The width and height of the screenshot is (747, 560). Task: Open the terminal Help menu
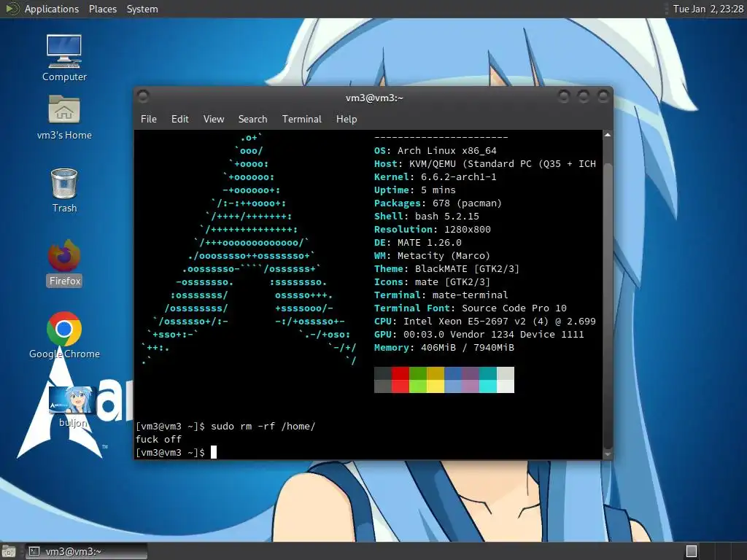coord(347,119)
